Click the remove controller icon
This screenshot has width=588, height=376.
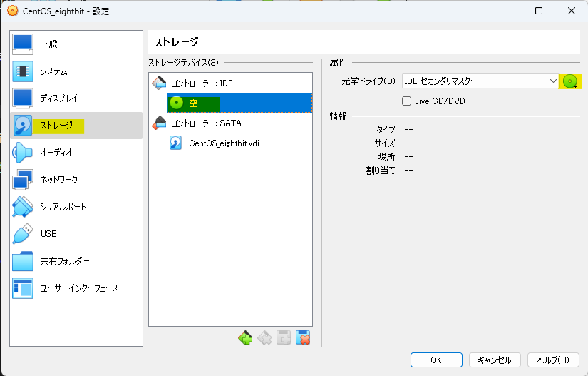click(x=264, y=337)
